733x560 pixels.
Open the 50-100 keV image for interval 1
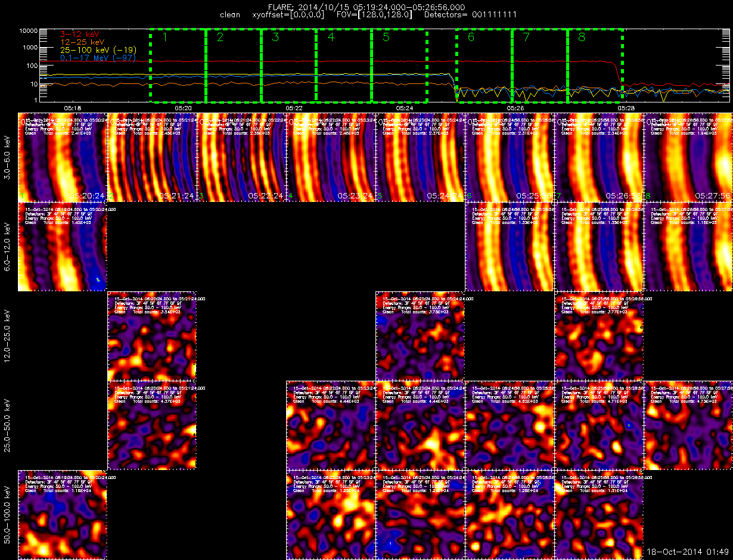[63, 515]
